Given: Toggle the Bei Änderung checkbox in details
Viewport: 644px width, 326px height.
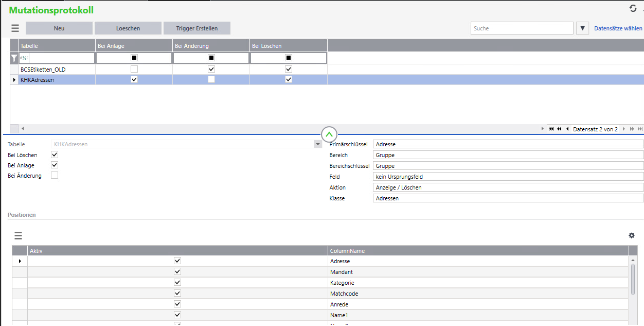Looking at the screenshot, I should pyautogui.click(x=55, y=175).
